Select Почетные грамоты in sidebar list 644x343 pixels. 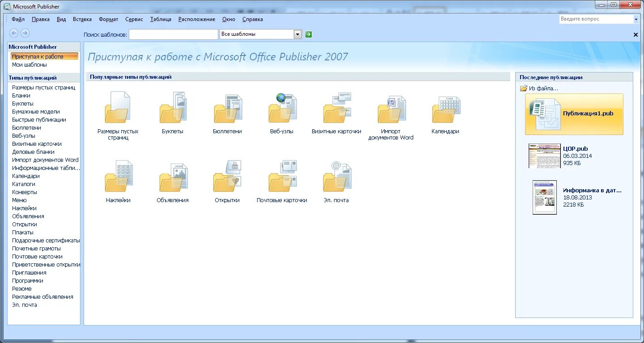[x=36, y=248]
